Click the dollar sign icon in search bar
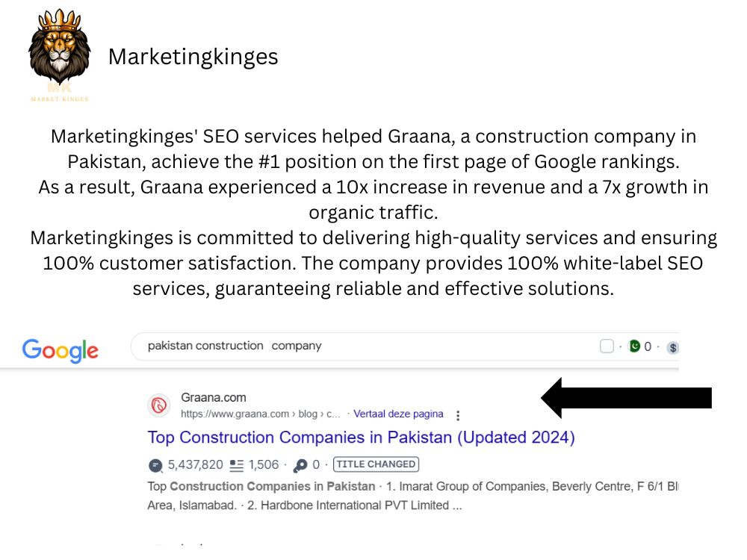 (673, 348)
